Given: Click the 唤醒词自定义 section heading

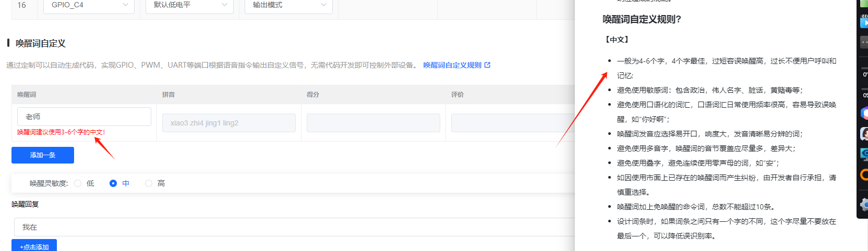Looking at the screenshot, I should [x=41, y=43].
